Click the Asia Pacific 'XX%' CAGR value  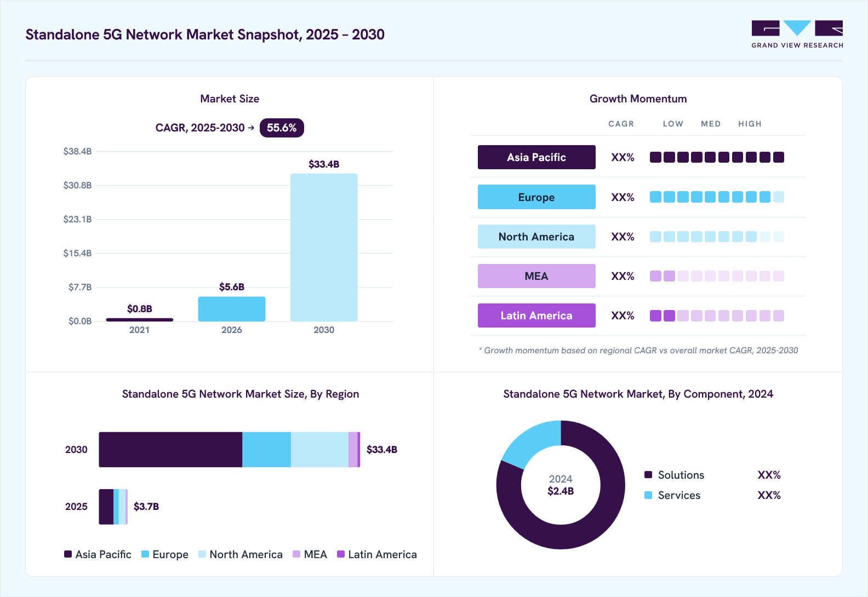(623, 157)
